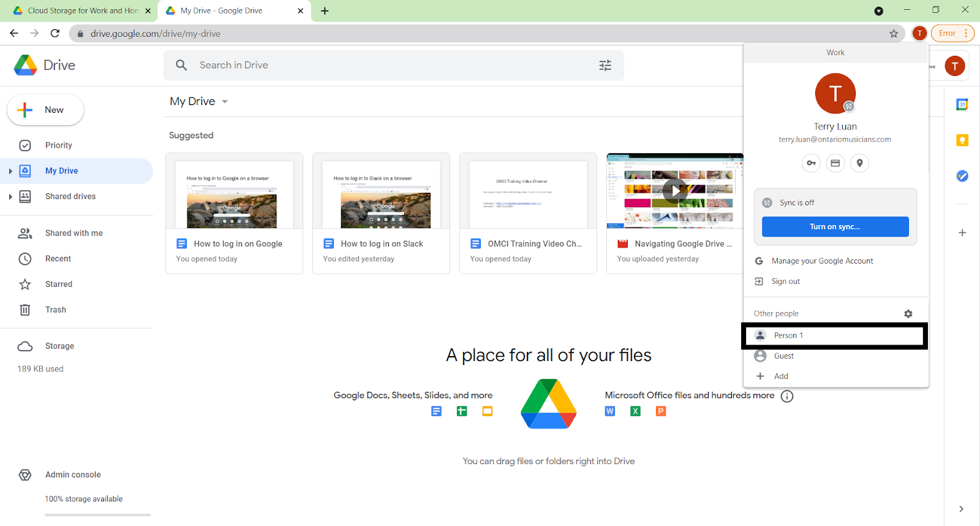
Task: Click the Google Slides icon
Action: point(488,411)
